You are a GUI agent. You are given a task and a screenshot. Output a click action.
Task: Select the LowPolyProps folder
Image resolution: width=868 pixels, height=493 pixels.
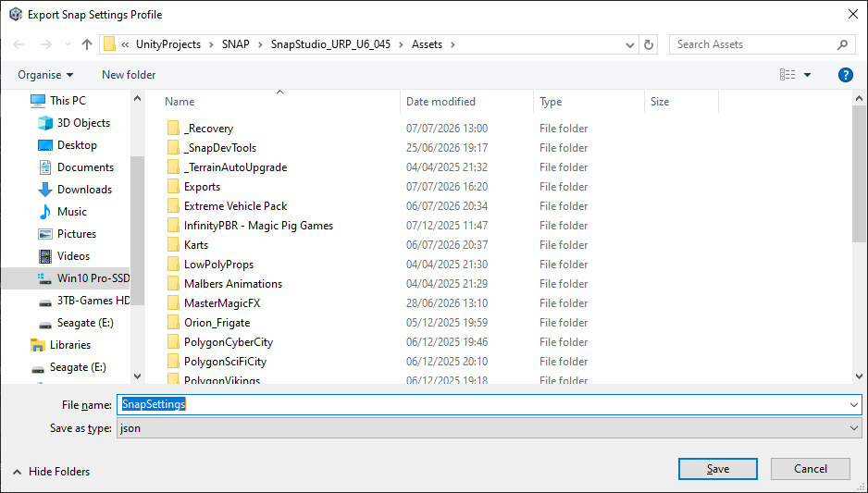218,264
